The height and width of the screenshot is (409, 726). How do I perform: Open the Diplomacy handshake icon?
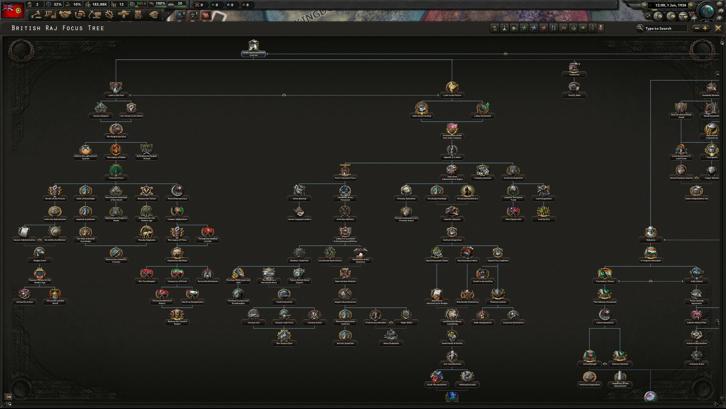coord(65,15)
